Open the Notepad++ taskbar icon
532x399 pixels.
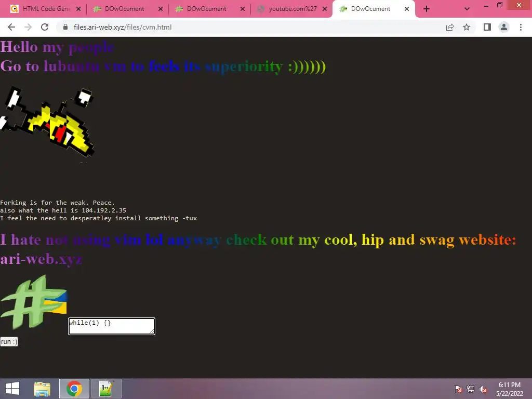tap(106, 389)
